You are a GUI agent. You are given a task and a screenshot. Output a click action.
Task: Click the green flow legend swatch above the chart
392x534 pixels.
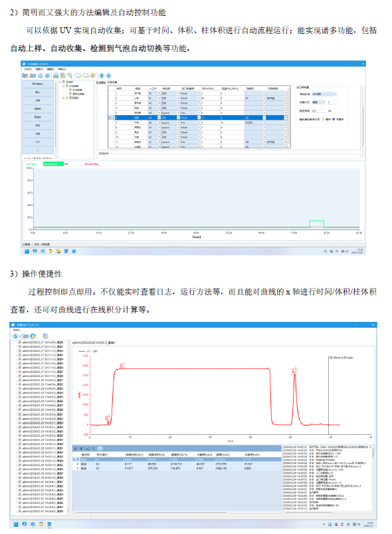point(53,164)
